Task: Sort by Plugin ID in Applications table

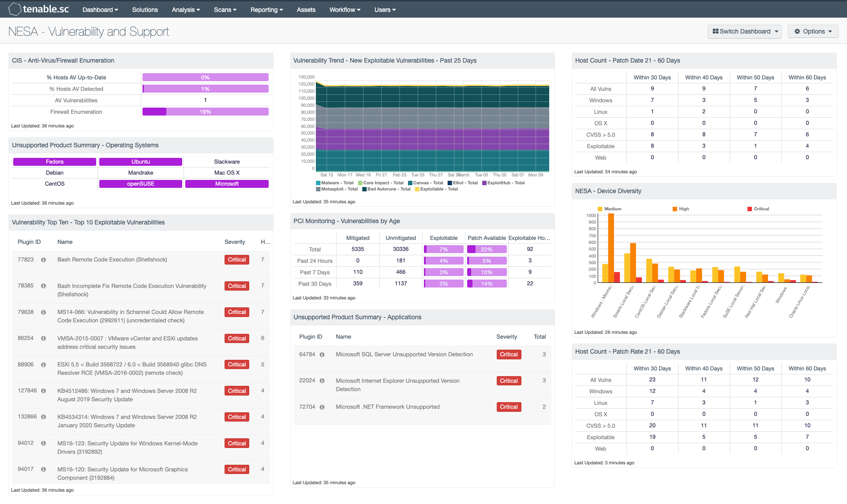Action: 311,337
